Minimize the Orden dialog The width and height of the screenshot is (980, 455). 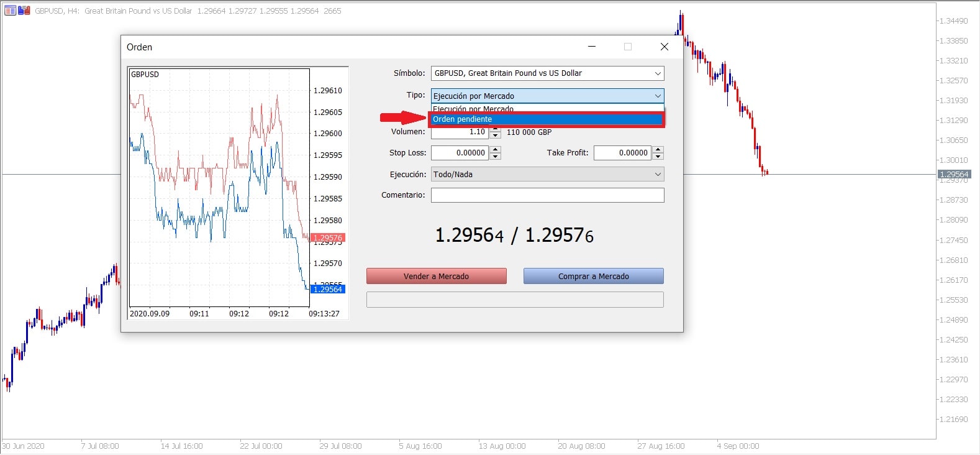592,47
